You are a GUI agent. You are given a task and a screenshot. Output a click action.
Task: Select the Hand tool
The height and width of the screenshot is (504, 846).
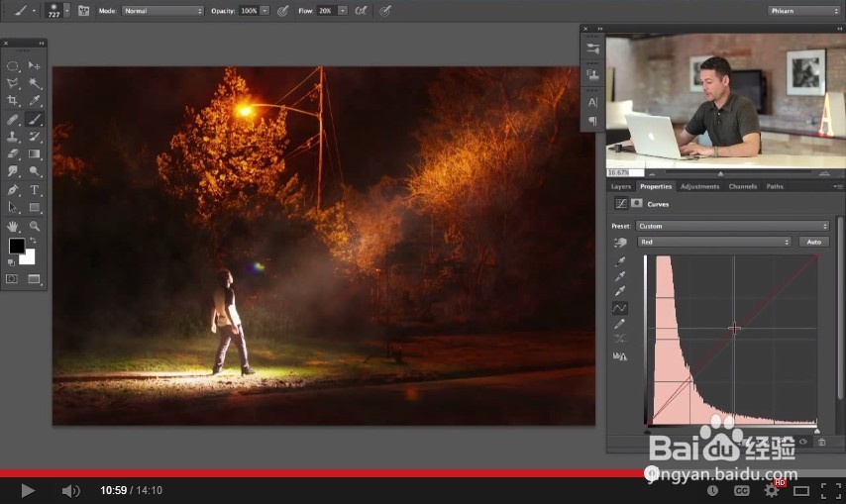tap(13, 226)
